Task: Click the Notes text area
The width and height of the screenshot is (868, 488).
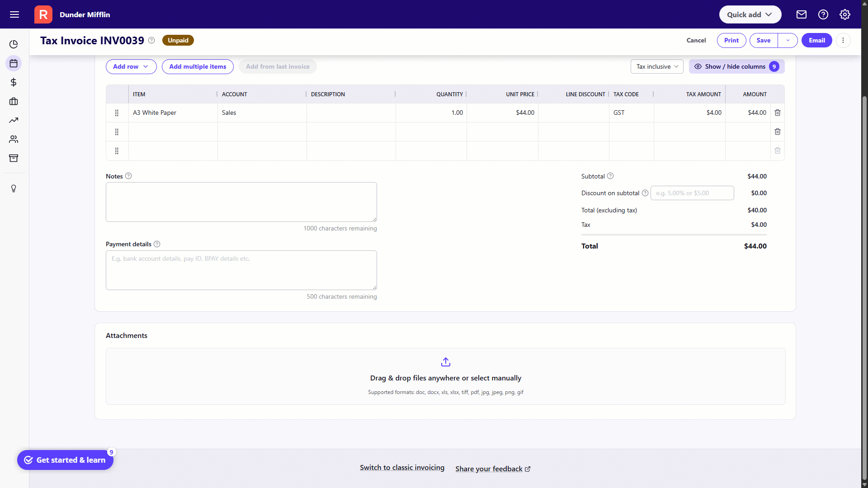Action: [241, 202]
